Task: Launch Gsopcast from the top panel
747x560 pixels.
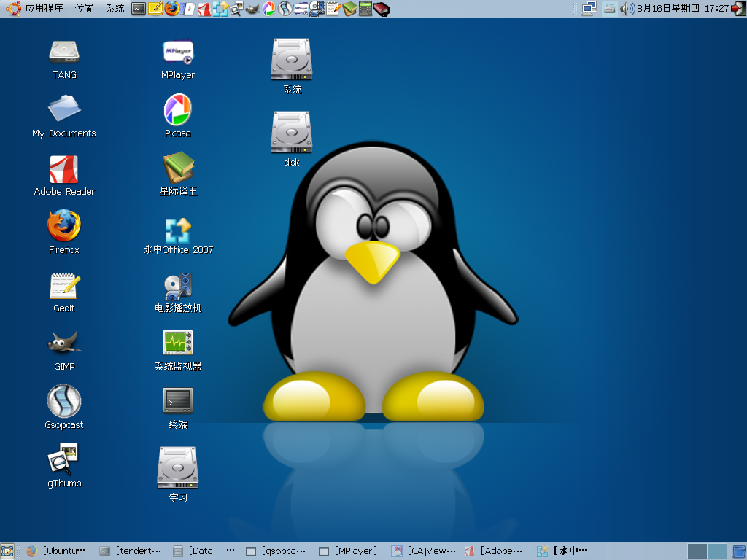Action: [285, 9]
